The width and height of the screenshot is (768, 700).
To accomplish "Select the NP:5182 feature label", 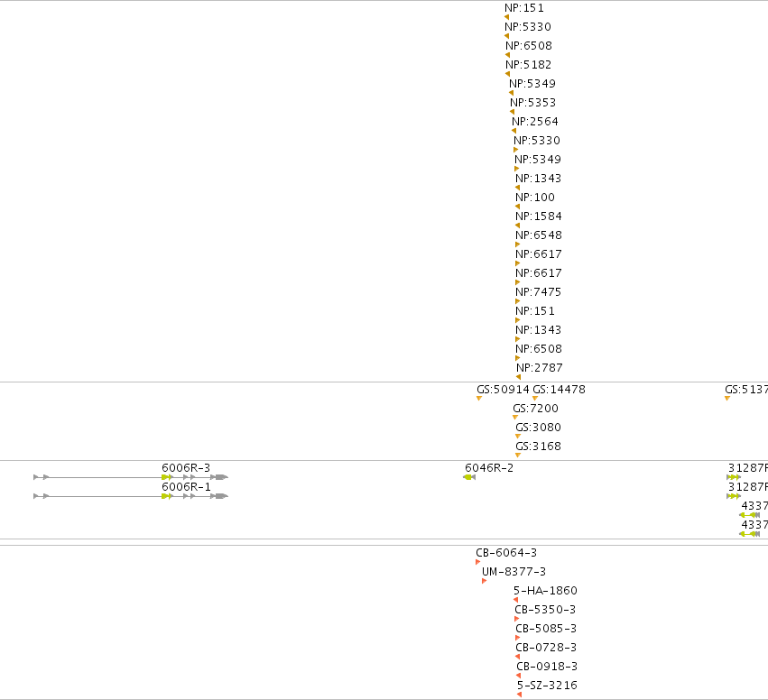I will coord(529,65).
